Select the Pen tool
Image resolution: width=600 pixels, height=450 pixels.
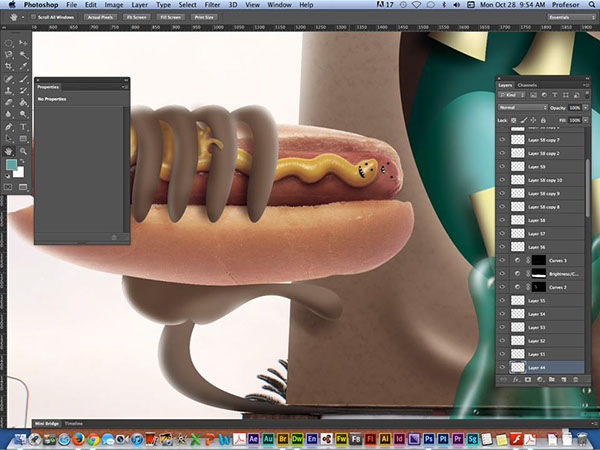point(8,127)
